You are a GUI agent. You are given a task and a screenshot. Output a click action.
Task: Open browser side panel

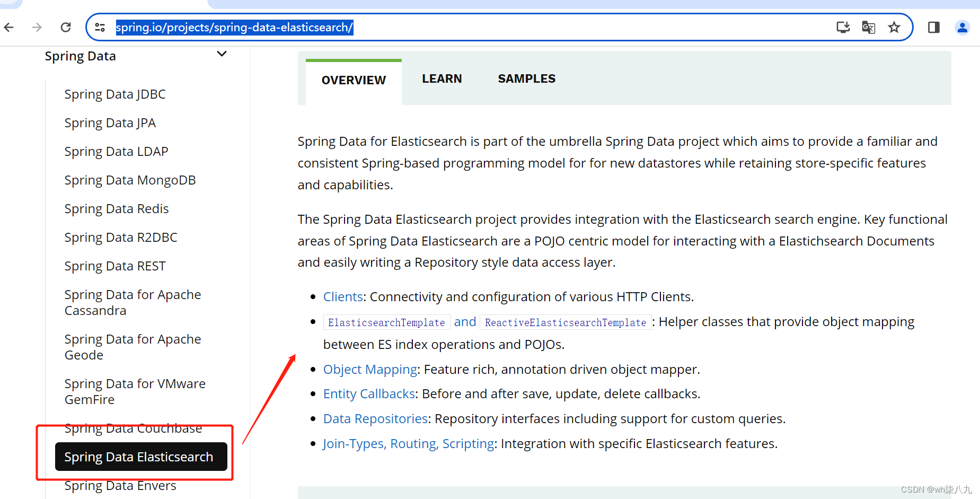934,27
